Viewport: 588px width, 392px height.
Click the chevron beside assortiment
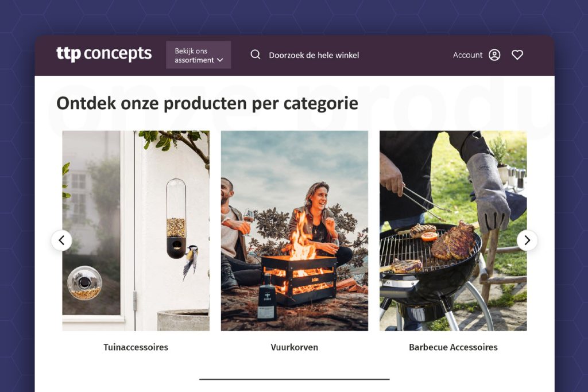pos(220,60)
